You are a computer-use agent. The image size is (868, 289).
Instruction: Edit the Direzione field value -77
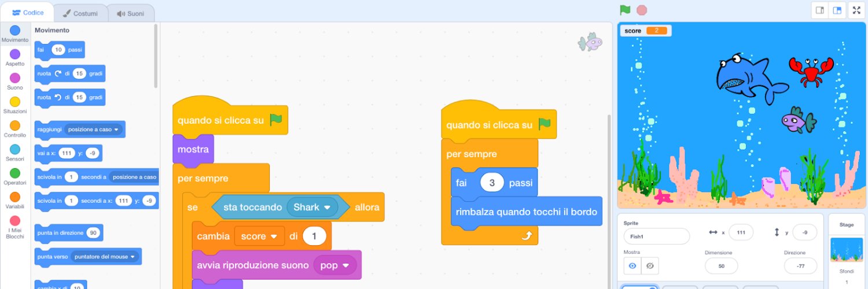[x=800, y=266]
